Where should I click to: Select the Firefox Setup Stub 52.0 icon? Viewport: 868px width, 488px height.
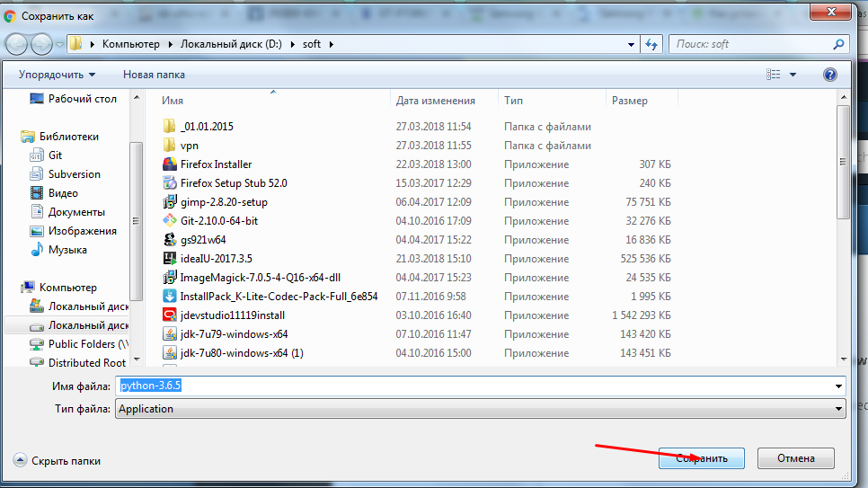point(170,182)
